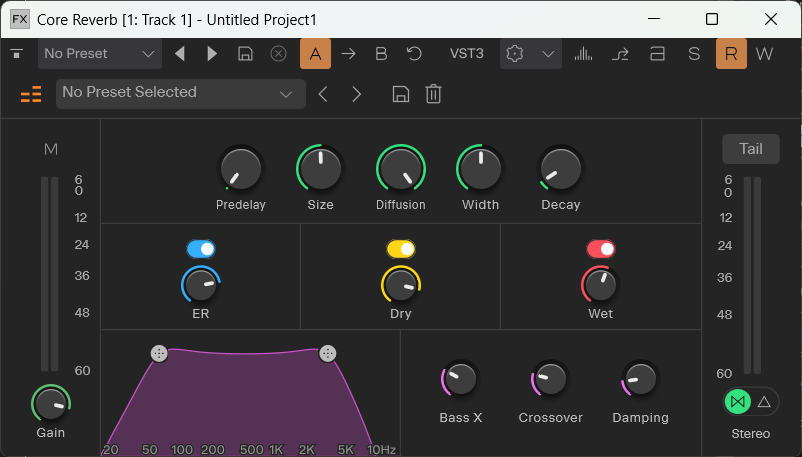Open the host plugin menu icon

(17, 53)
